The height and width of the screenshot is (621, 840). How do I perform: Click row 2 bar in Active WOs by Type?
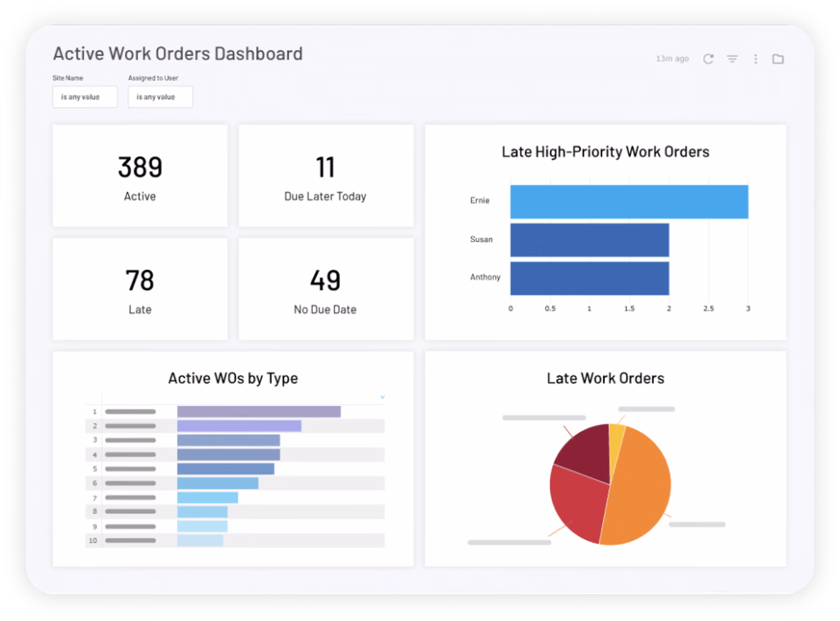point(239,426)
